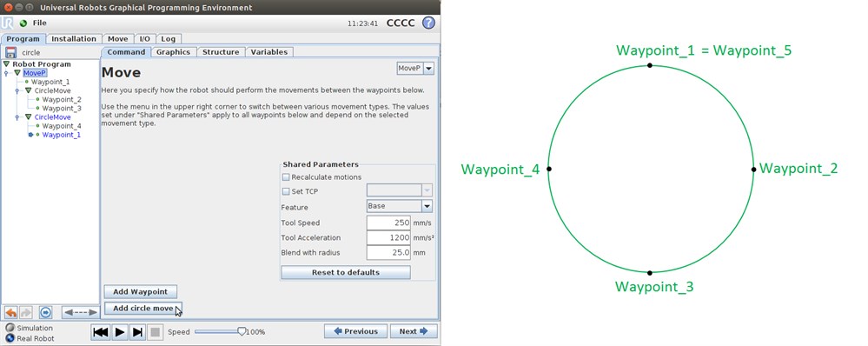The height and width of the screenshot is (346, 868).
Task: Click the greyed redo arrow icon
Action: click(x=25, y=312)
